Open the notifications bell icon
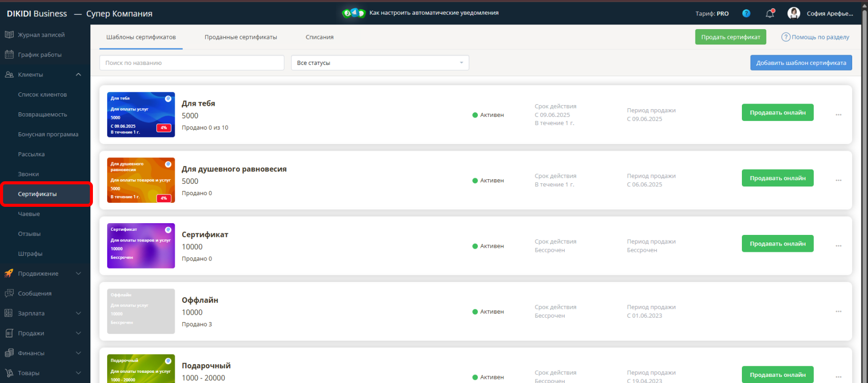Screen dimensions: 868x383 (x=770, y=14)
